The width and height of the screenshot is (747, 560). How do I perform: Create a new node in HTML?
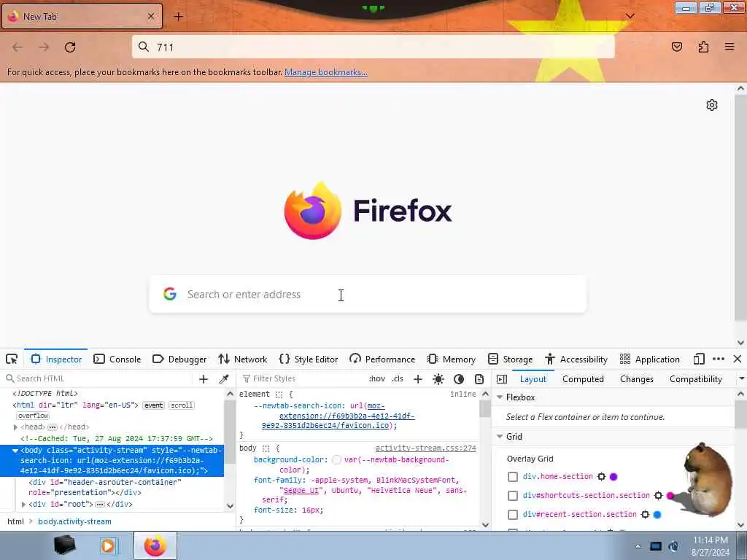click(204, 378)
